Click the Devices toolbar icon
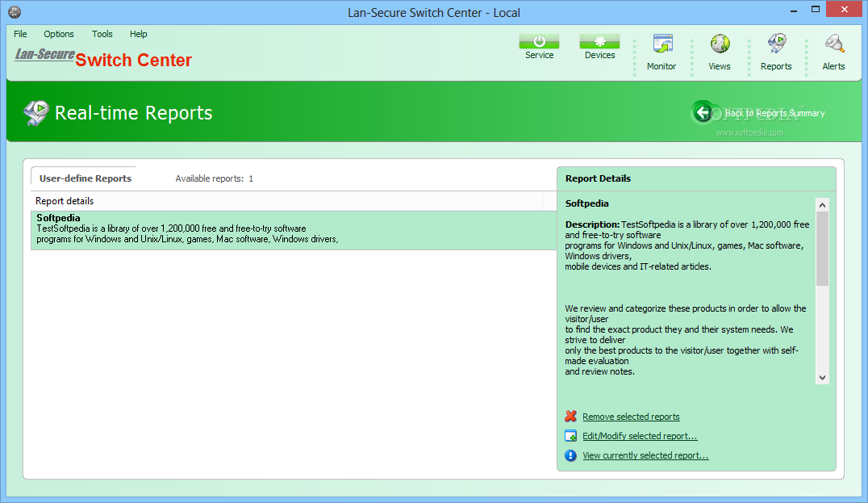 [599, 41]
